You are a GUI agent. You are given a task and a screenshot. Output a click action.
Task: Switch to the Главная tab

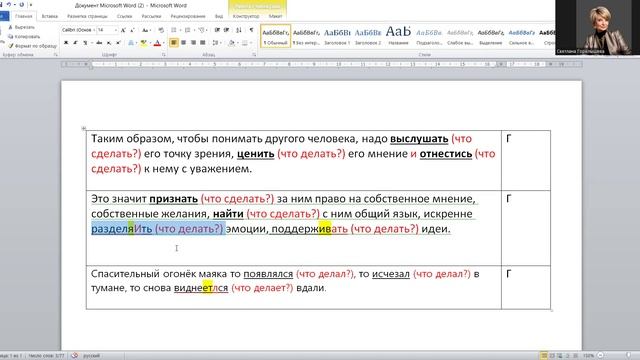tap(23, 16)
